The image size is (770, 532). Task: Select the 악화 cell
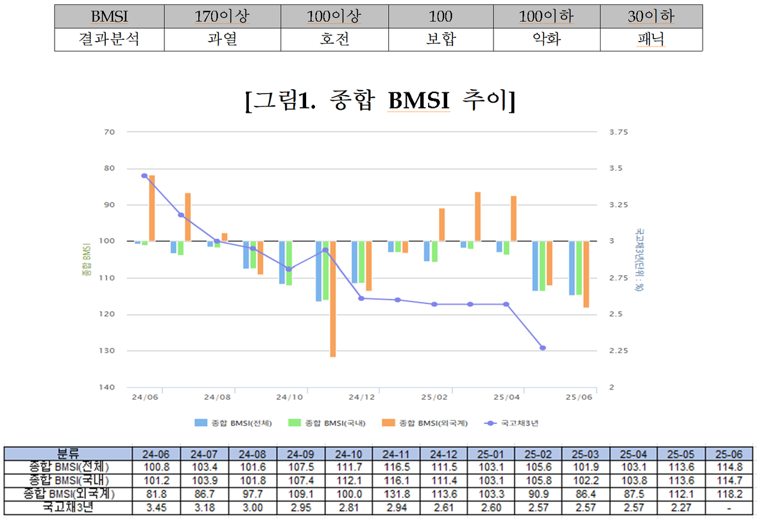tap(547, 39)
